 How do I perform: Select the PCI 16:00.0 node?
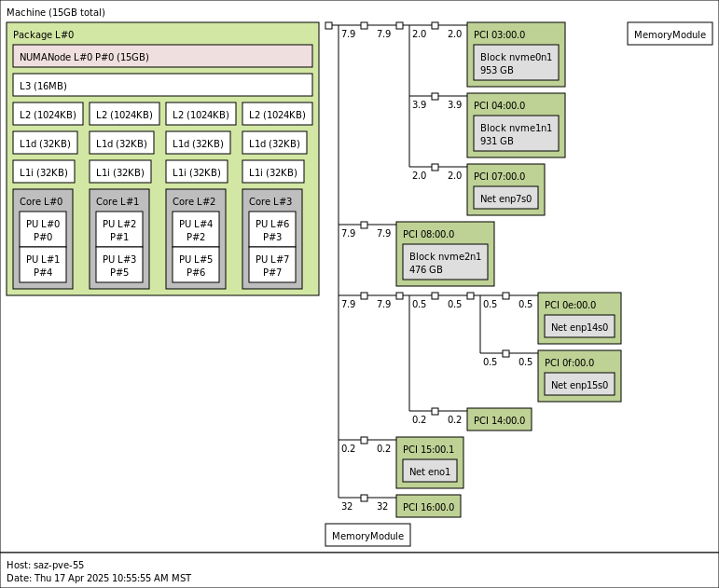pyautogui.click(x=428, y=507)
